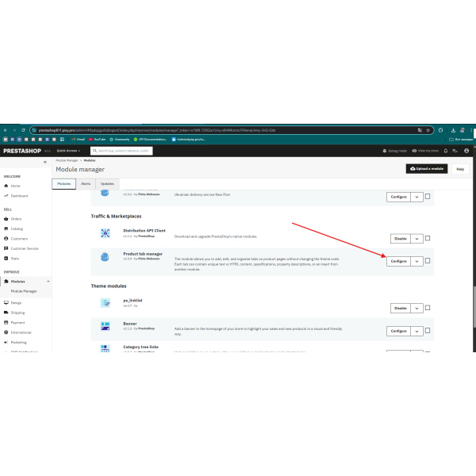The width and height of the screenshot is (476, 476).
Task: Open Module Manager submenu item
Action: click(x=24, y=291)
